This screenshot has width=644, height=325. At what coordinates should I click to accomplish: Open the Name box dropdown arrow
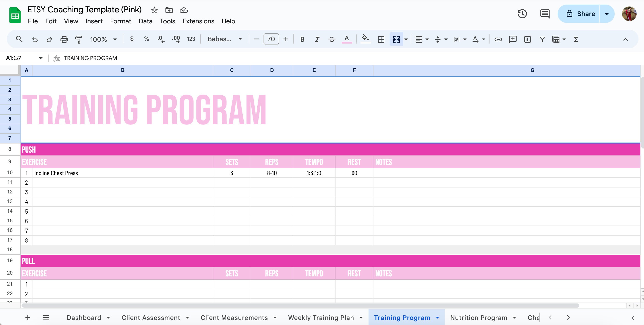click(x=41, y=58)
